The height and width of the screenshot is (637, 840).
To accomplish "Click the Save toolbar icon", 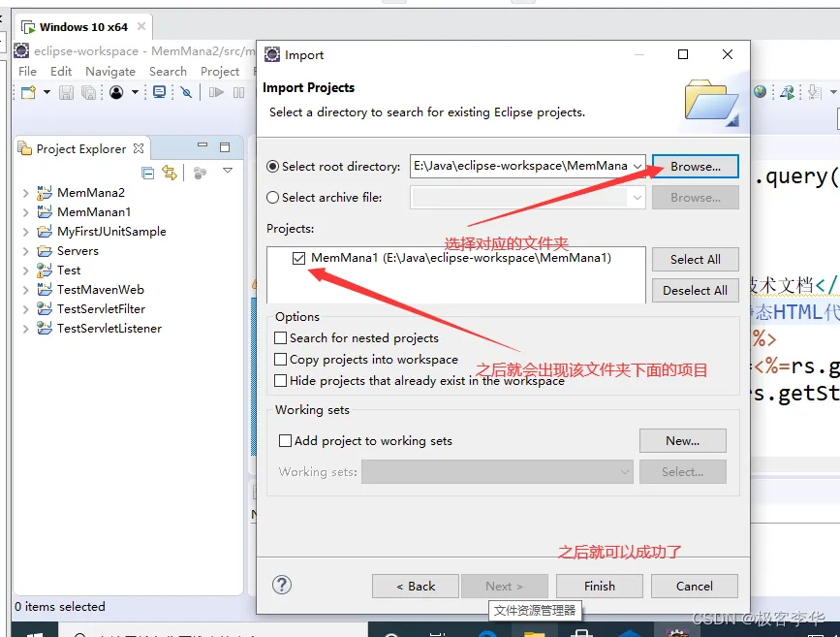I will 67,92.
